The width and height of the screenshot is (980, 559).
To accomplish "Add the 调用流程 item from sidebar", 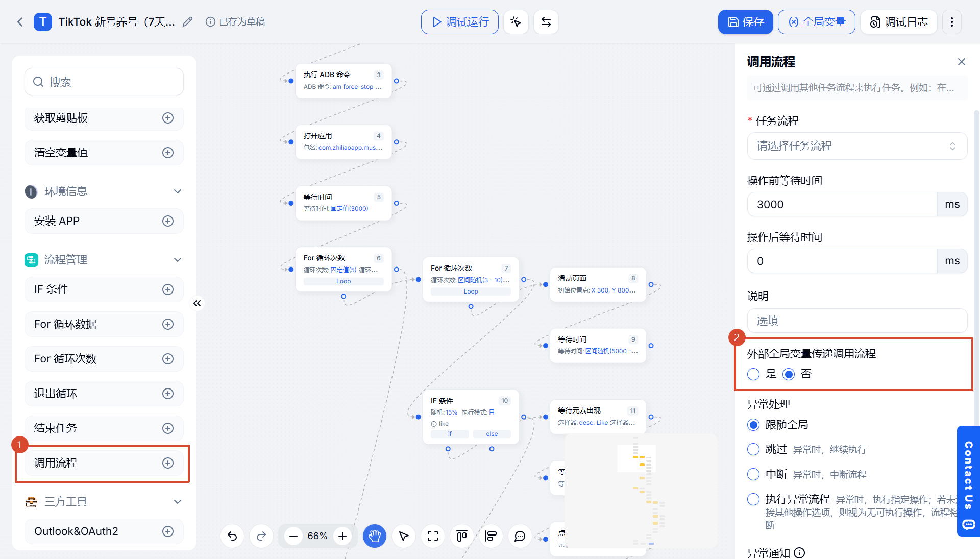I will 168,463.
